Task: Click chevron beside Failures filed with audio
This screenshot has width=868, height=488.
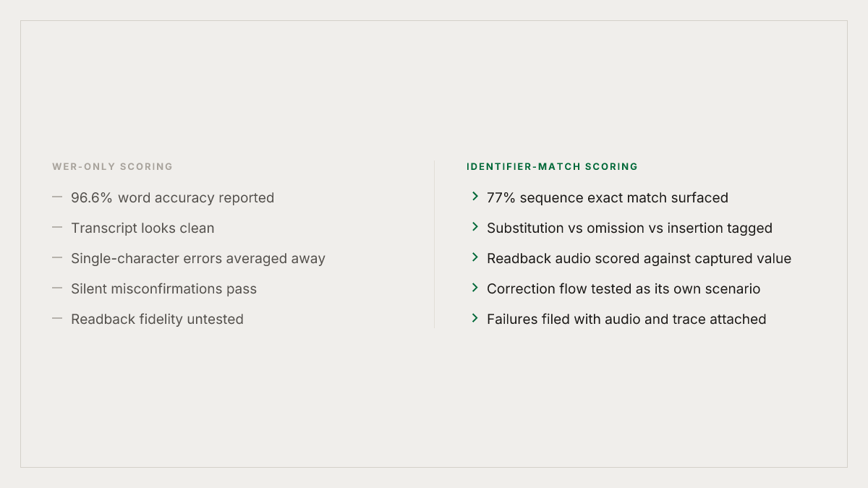Action: (475, 318)
